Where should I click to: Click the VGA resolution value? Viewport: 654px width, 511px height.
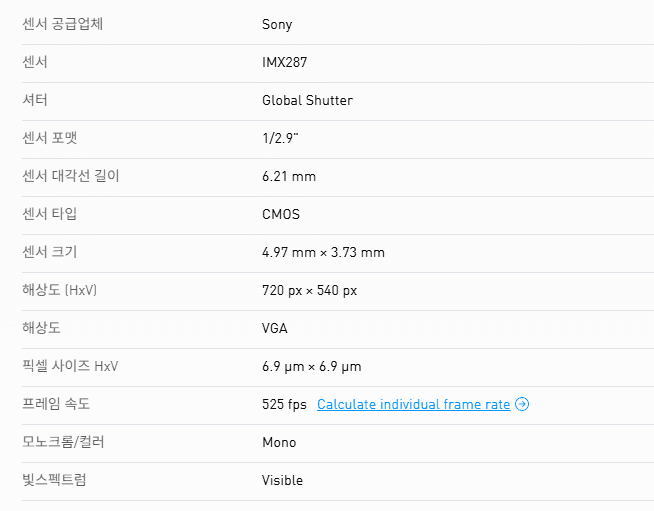[x=275, y=328]
